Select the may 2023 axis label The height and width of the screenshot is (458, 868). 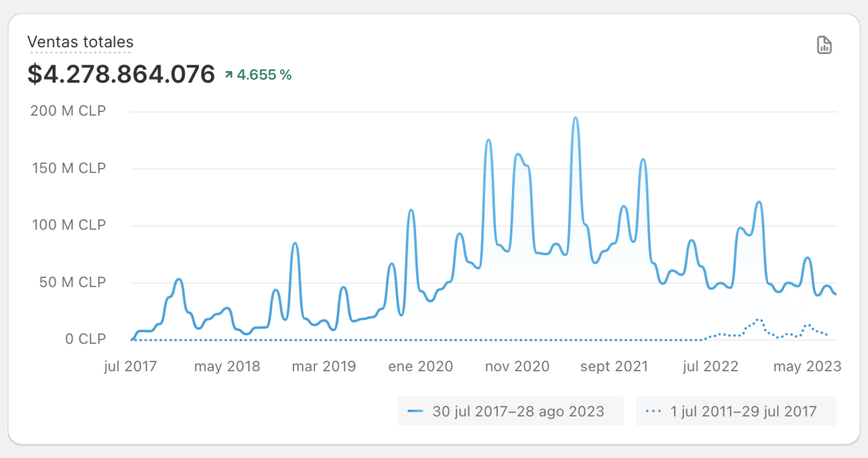(x=807, y=366)
